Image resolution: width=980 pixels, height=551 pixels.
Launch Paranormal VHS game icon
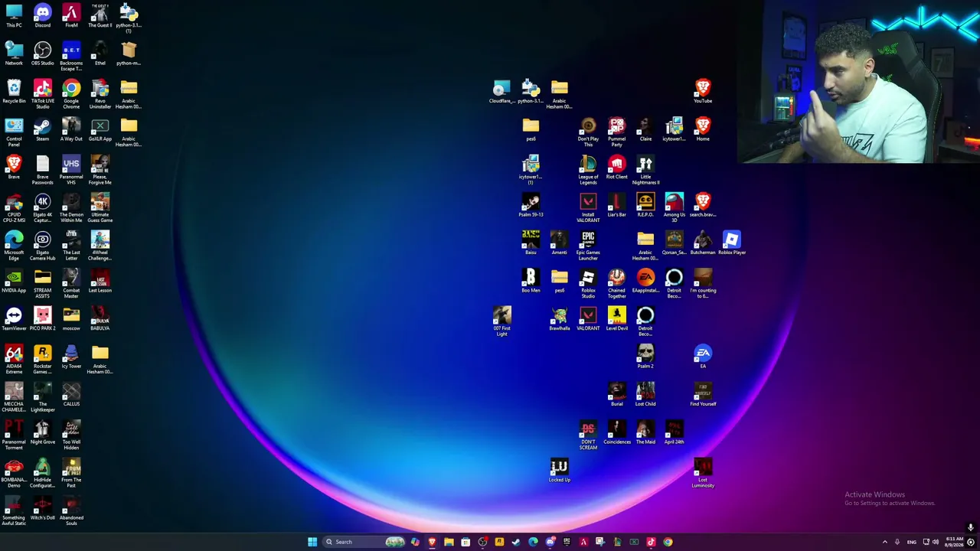71,169
